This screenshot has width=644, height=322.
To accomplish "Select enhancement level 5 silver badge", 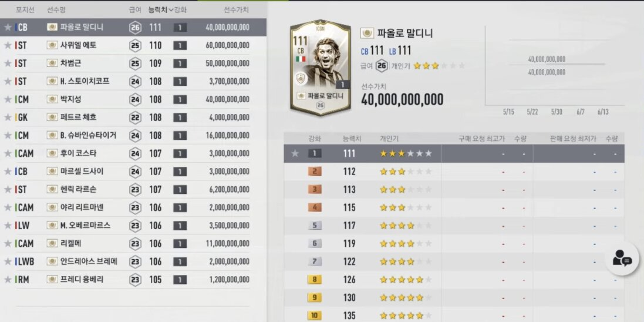I will coord(315,226).
